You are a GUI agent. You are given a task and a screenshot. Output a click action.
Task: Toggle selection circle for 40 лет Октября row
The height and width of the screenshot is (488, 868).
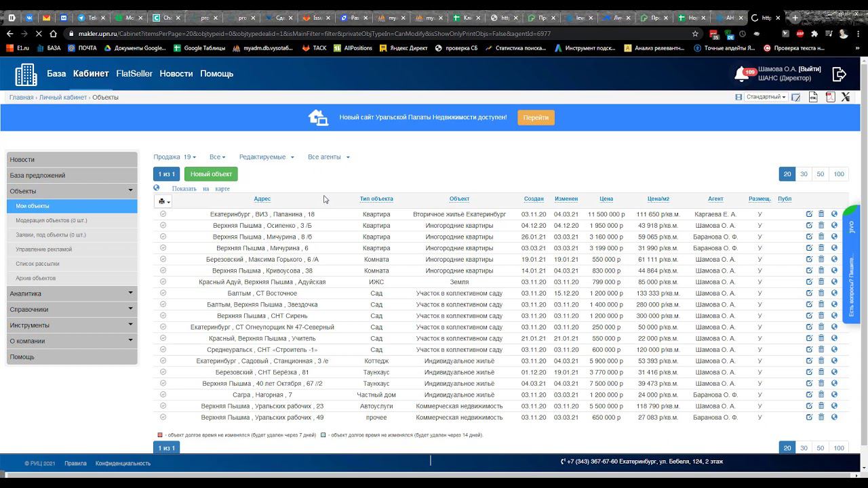point(163,384)
